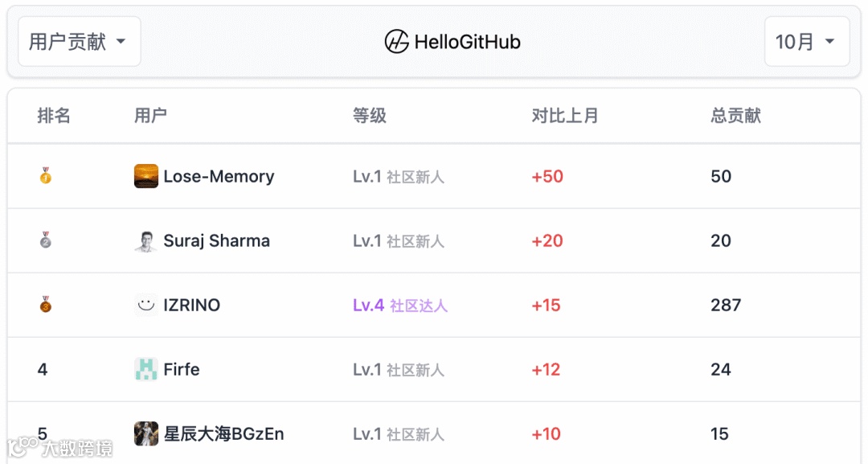Expand the 10月 month selector
Screen dimensions: 868x464
[x=806, y=42]
